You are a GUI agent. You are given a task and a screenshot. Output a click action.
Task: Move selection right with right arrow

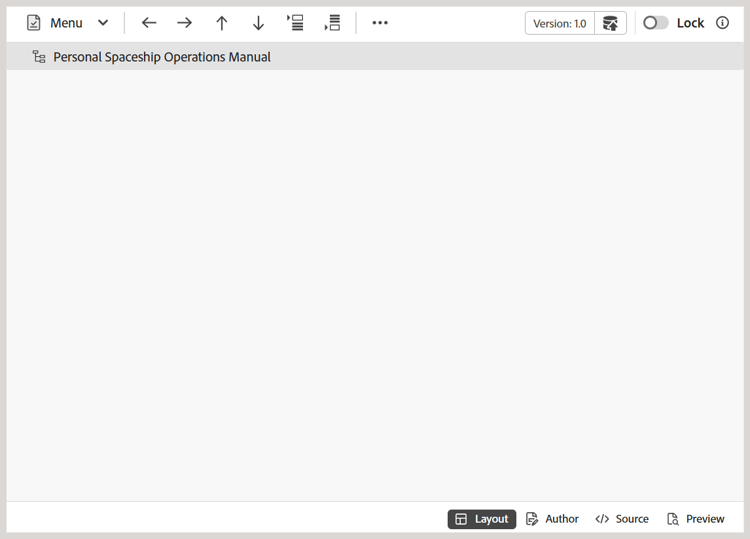185,23
